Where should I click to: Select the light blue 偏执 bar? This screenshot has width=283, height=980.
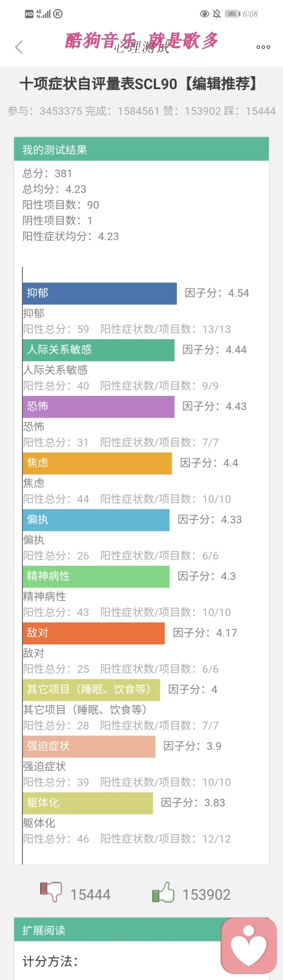point(96,520)
